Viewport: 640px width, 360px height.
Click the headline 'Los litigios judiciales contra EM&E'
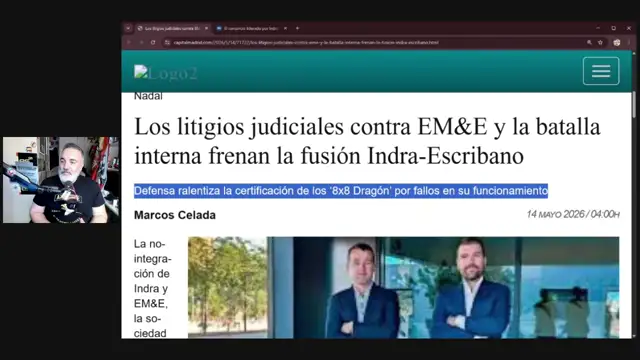click(x=367, y=141)
